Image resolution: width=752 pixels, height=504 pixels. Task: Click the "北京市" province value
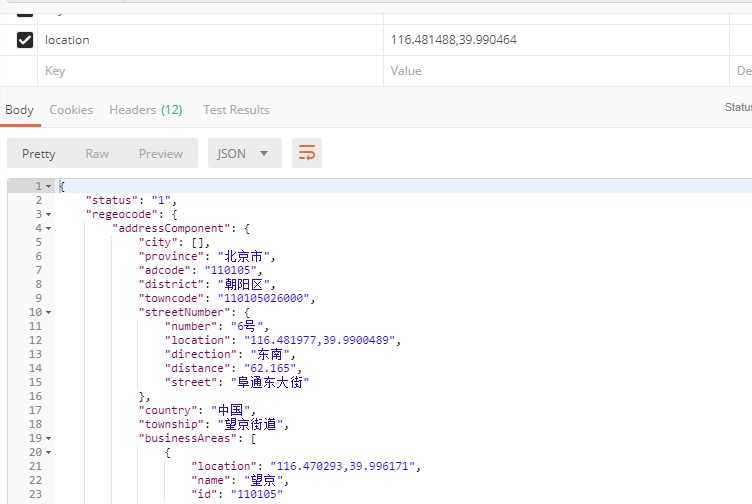(244, 257)
